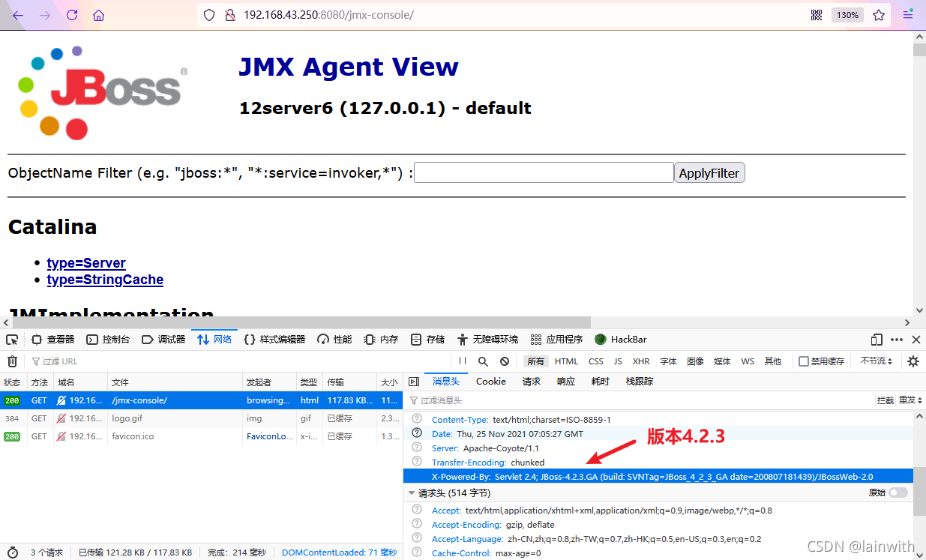Click the JBoss logo image
The image size is (926, 560).
pyautogui.click(x=101, y=92)
